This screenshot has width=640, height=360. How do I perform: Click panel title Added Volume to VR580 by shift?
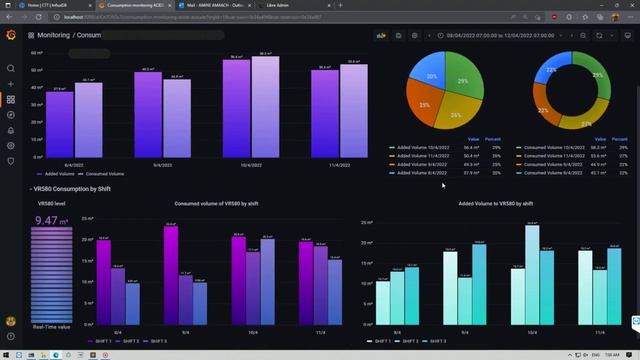(496, 204)
